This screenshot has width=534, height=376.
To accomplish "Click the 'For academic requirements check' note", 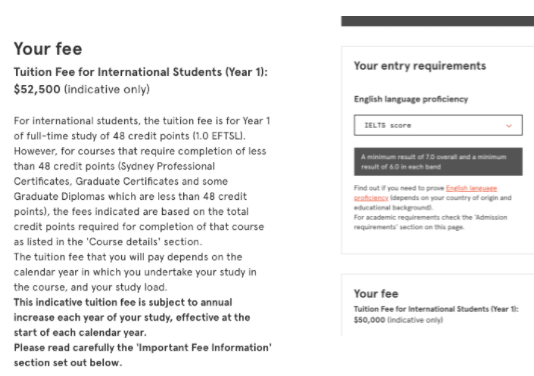I will coord(430,222).
